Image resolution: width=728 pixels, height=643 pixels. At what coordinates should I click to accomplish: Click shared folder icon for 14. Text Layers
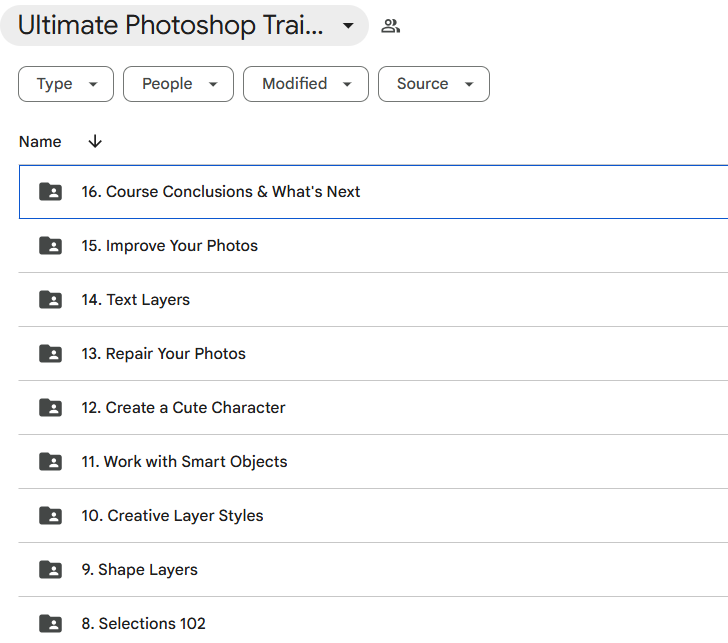point(51,299)
